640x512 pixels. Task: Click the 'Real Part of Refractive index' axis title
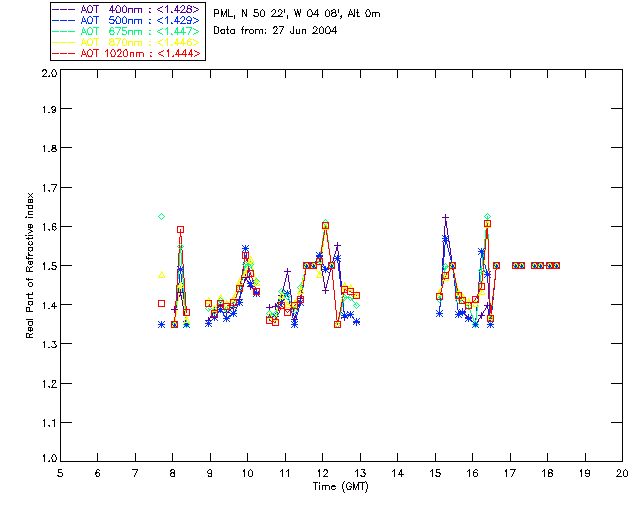[30, 265]
